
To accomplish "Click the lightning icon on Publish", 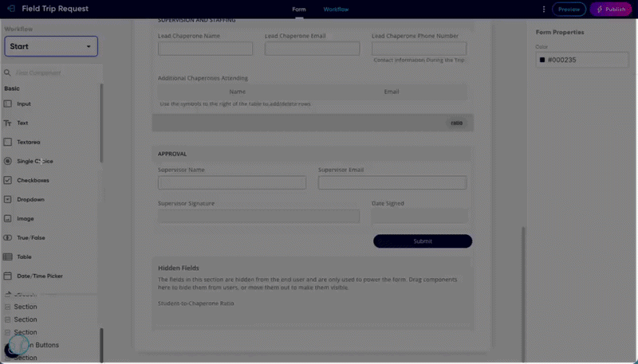I will (x=600, y=9).
